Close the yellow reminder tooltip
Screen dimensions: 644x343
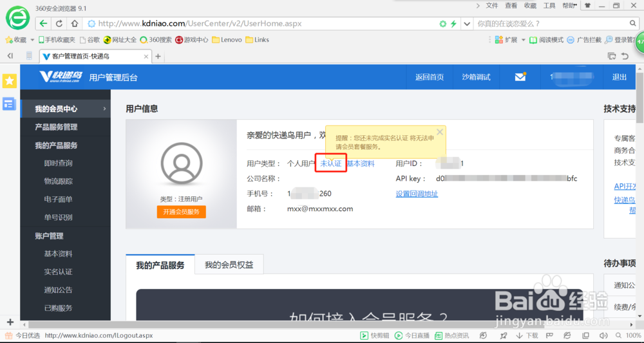(x=440, y=132)
